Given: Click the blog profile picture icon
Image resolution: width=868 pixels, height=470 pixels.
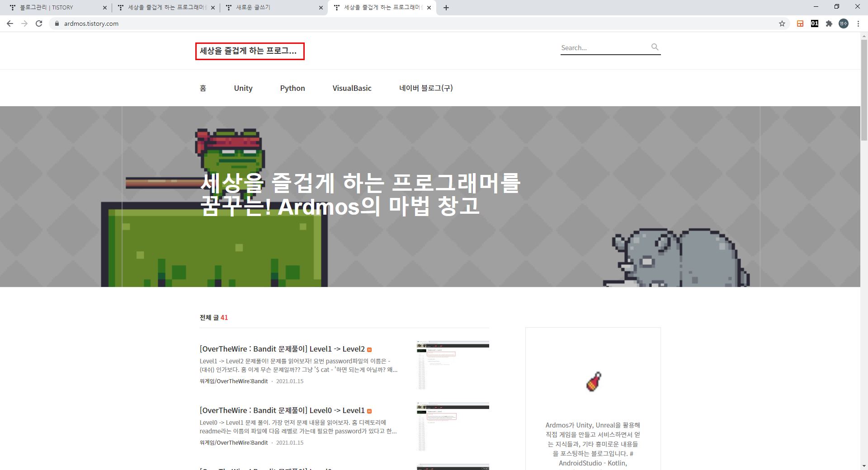Looking at the screenshot, I should click(593, 381).
